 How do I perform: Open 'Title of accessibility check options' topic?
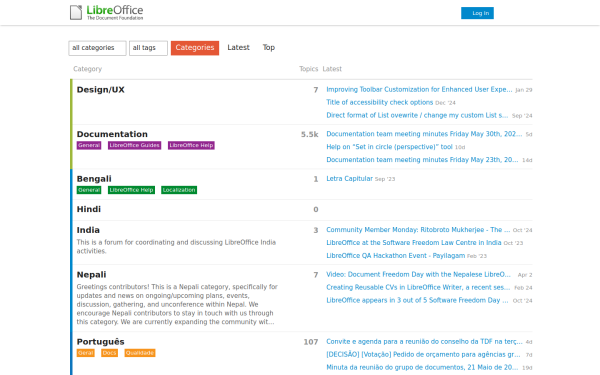[x=379, y=103]
